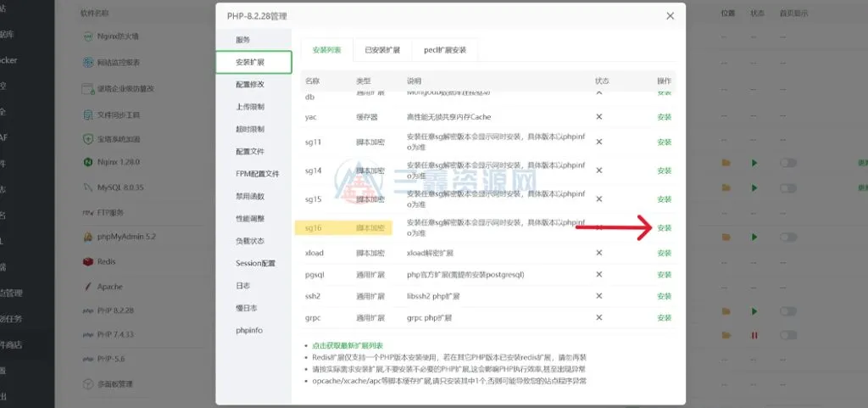Click the 文件同步工具 icon
Viewport: 868px width, 408px height.
87,115
